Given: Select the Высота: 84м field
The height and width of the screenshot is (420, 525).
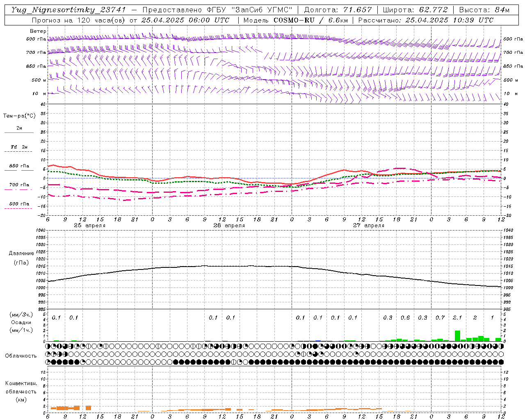Looking at the screenshot, I should 484,10.
